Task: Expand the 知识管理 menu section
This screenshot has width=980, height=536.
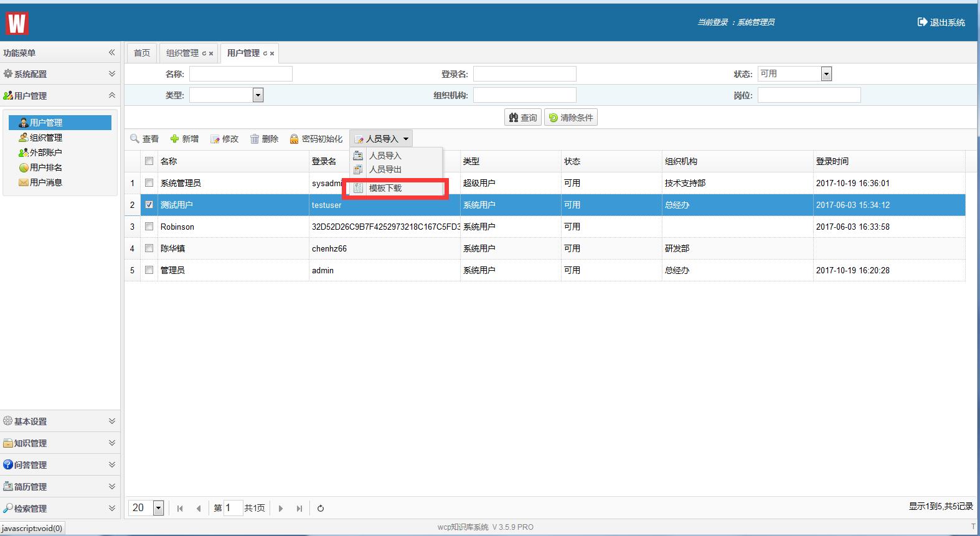Action: [x=60, y=443]
